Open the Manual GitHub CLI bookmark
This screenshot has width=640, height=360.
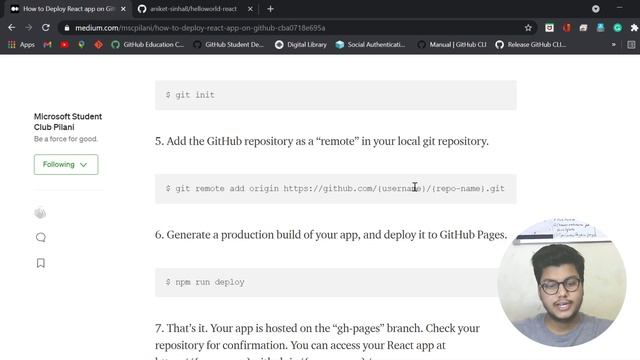click(x=452, y=44)
